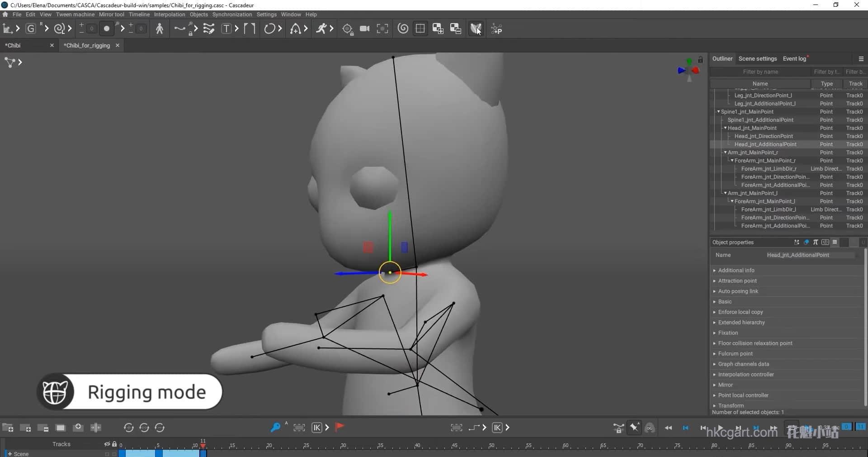Toggle the pinned star icon near playback

coord(634,428)
